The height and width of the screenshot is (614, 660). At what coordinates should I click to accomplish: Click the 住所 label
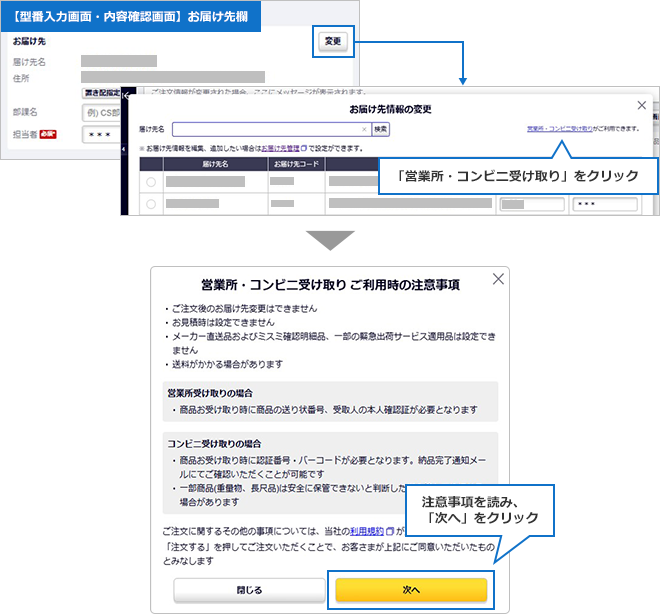21,78
